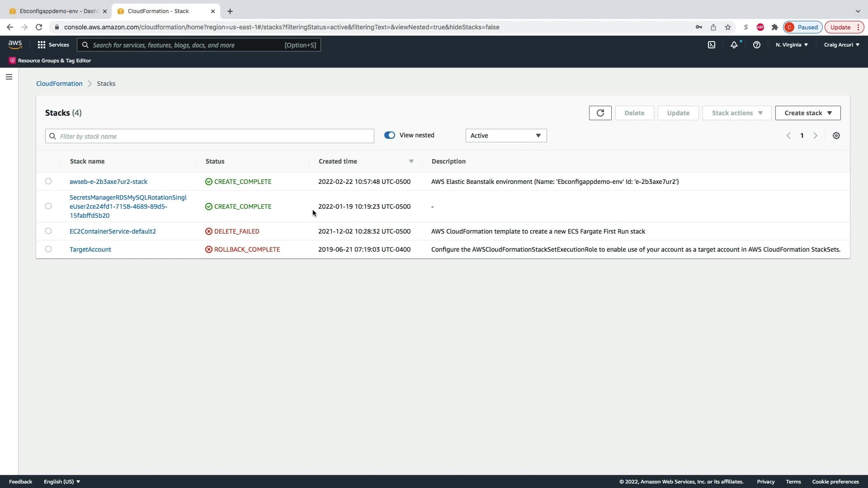Open the Active status filter dropdown
Viewport: 868px width, 488px height.
pyautogui.click(x=505, y=136)
